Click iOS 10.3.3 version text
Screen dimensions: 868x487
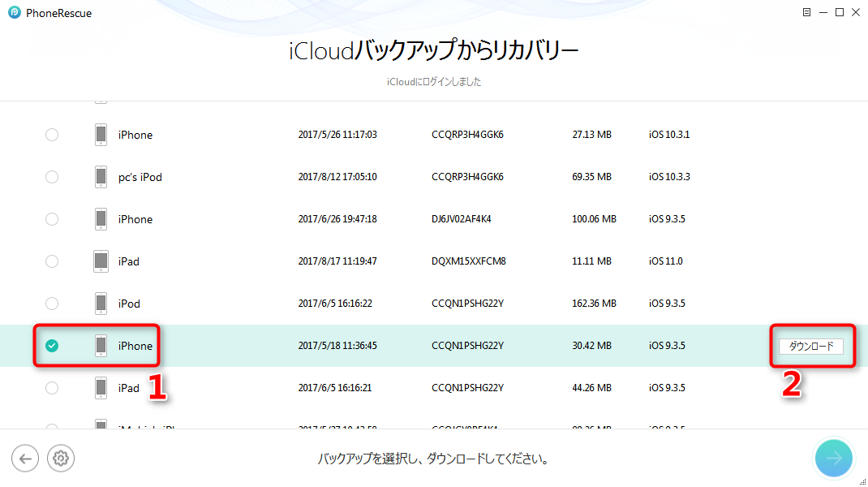[669, 177]
